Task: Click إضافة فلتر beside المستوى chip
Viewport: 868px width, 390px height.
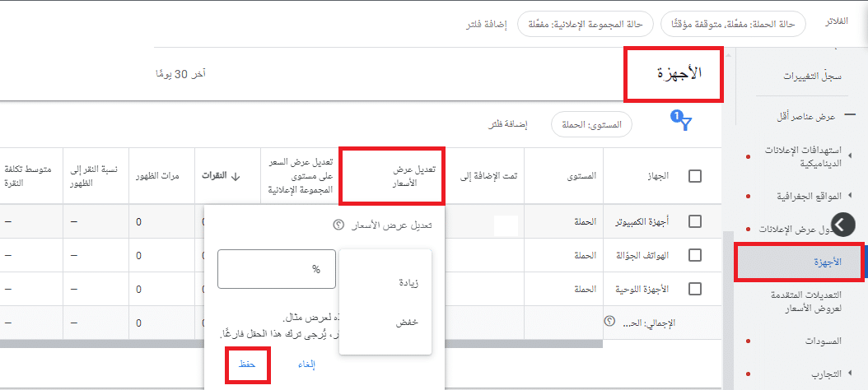Action: click(x=507, y=125)
